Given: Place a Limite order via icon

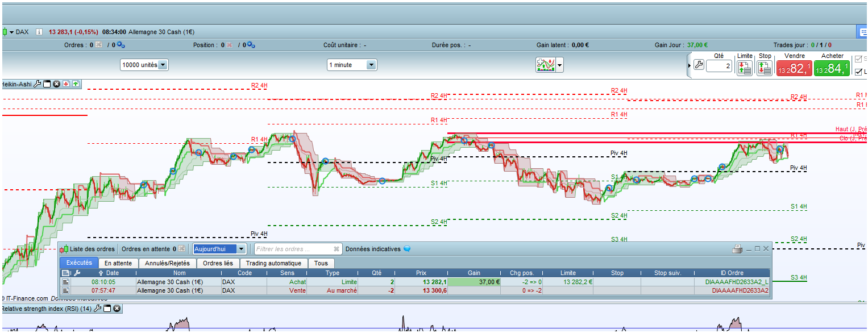Looking at the screenshot, I should [745, 68].
